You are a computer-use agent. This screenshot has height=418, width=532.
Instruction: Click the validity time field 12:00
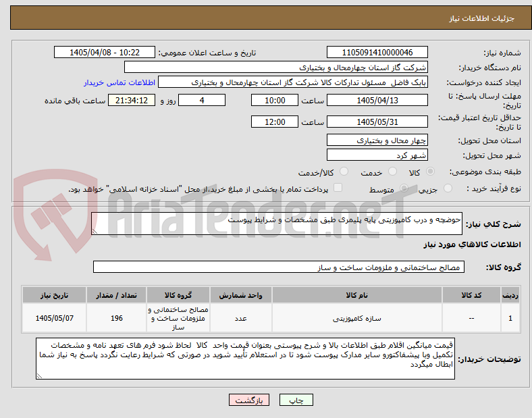275,122
